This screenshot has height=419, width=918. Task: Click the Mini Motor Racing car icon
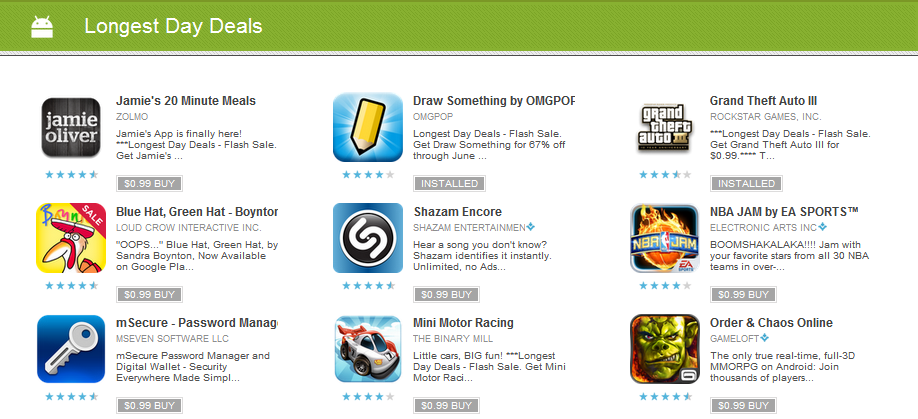368,349
